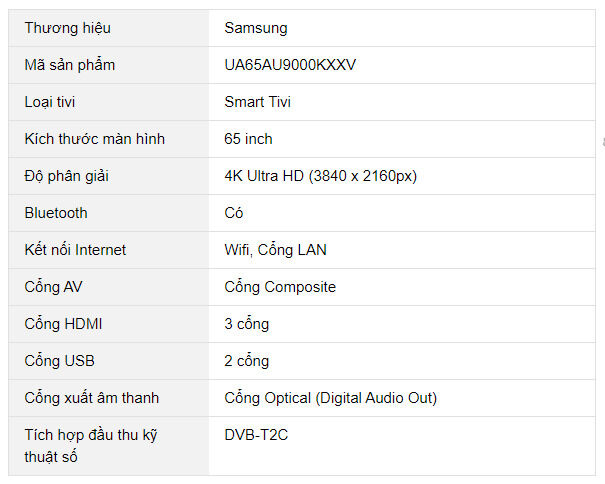
Task: Select the DVB-T2C value
Action: pyautogui.click(x=256, y=435)
